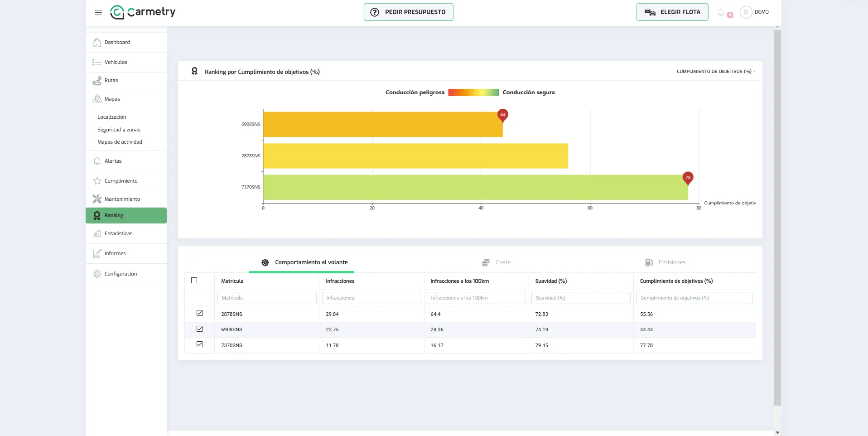Focus the Cumplimiento de objetivos filter field
The width and height of the screenshot is (868, 436).
[694, 298]
